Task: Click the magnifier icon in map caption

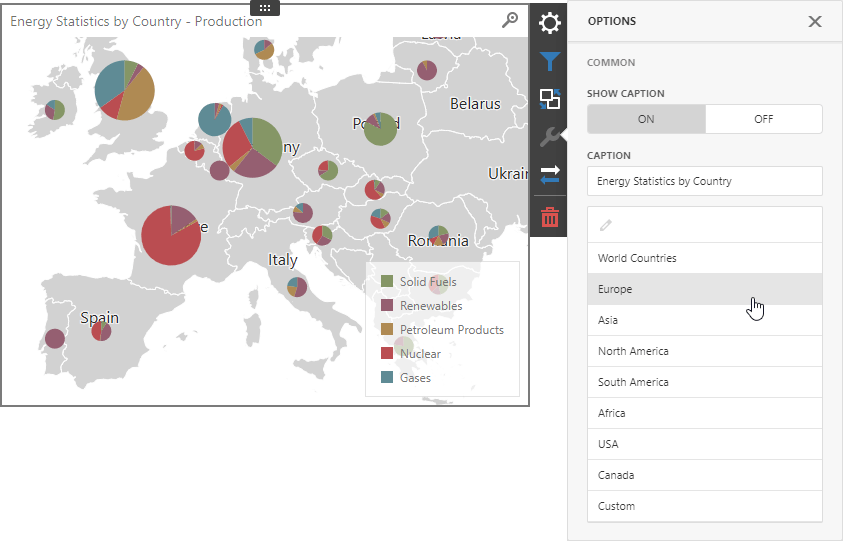Action: [x=510, y=20]
